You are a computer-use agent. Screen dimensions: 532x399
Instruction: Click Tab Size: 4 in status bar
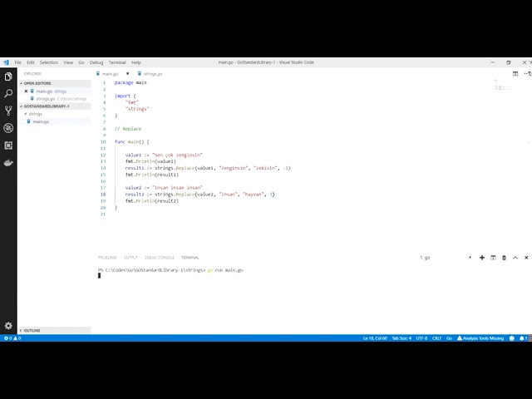coord(401,338)
